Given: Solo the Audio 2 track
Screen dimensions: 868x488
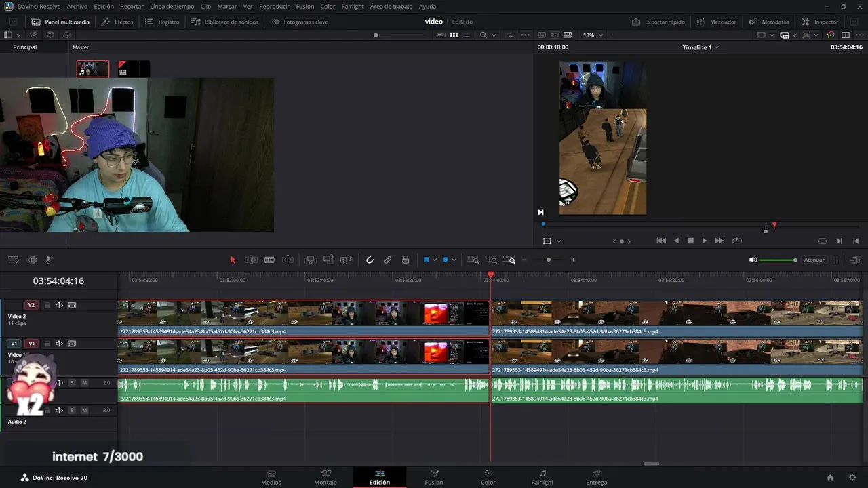Looking at the screenshot, I should pos(71,410).
